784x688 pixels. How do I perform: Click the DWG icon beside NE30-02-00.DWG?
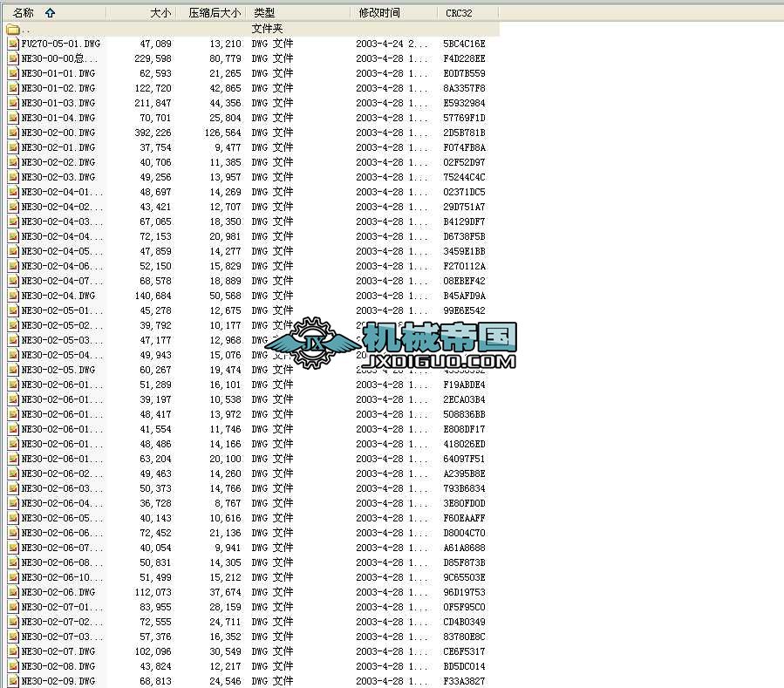[13, 133]
